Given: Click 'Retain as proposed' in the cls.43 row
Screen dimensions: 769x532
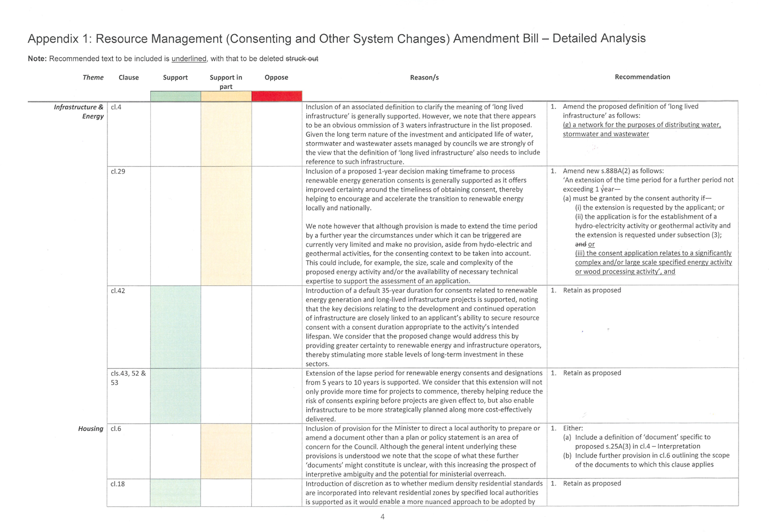Looking at the screenshot, I should pos(592,373).
